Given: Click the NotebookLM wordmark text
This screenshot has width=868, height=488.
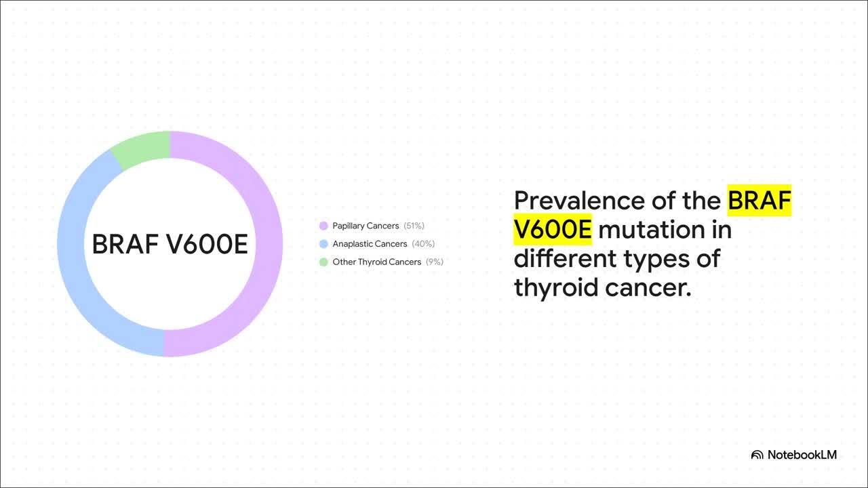Looking at the screenshot, I should tap(802, 455).
